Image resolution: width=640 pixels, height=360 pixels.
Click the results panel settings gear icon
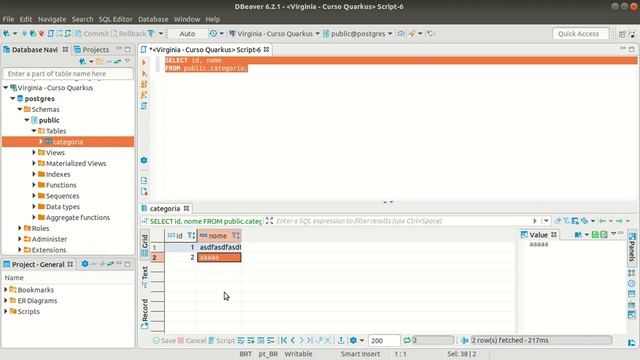pos(353,340)
